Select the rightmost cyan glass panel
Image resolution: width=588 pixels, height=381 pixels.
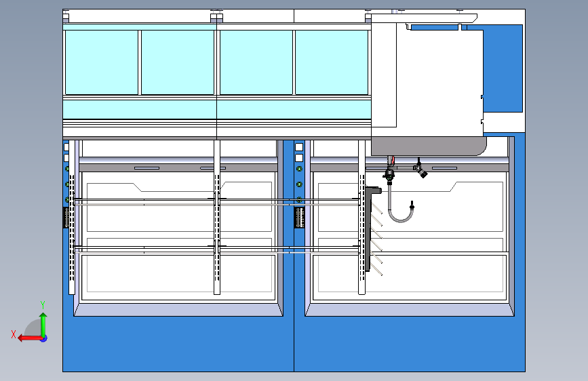332,62
